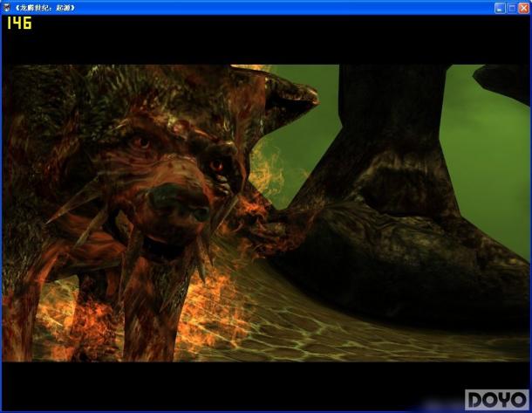
Task: Click the yellow 146 FPS counter
Action: coord(19,23)
